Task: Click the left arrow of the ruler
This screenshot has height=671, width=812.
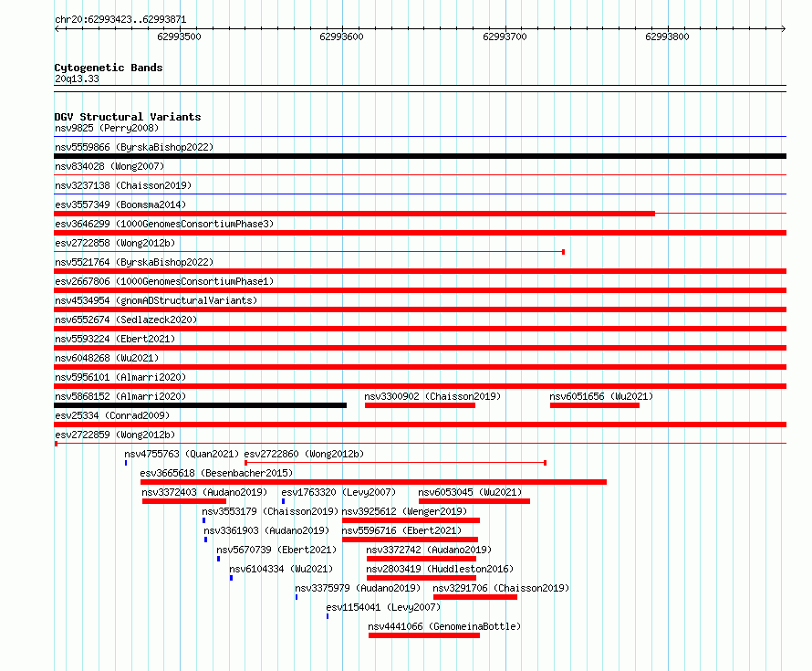Action: point(57,29)
